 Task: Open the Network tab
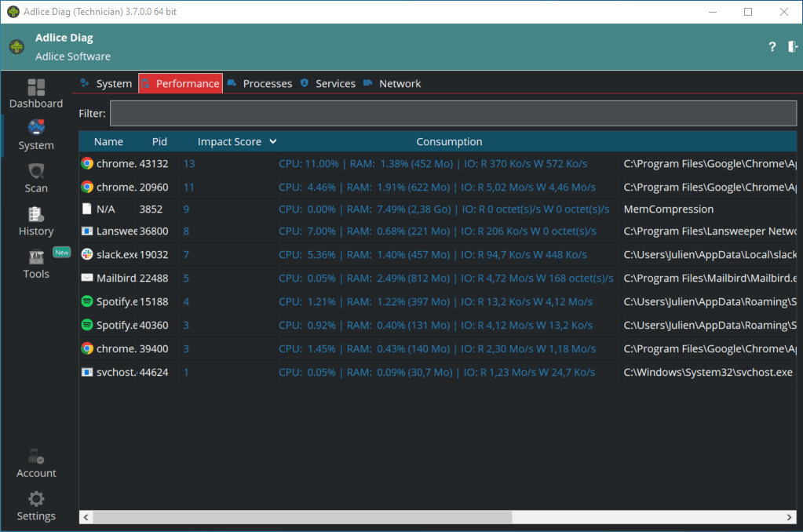coord(400,84)
